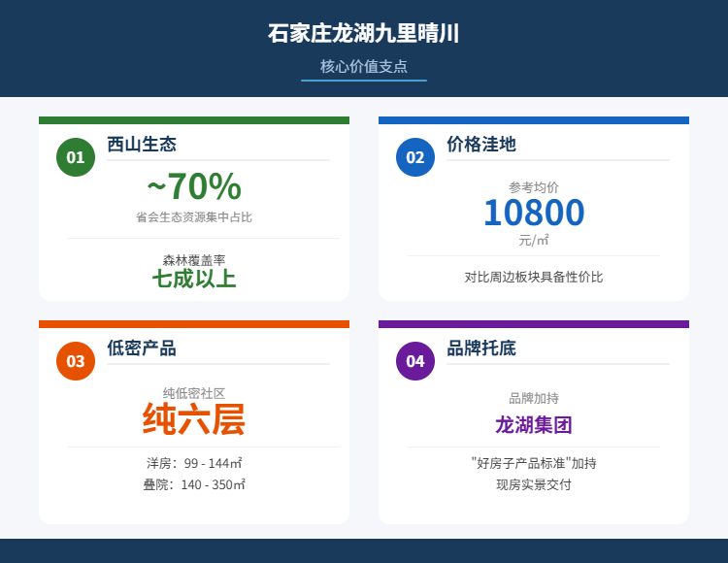The image size is (728, 563).
Task: Click the purple 04 number badge
Action: click(415, 361)
